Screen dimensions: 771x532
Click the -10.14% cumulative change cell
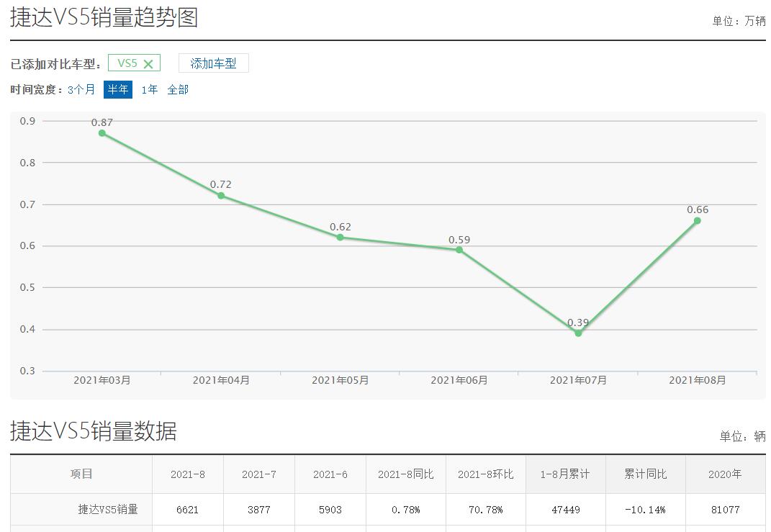[x=645, y=509]
